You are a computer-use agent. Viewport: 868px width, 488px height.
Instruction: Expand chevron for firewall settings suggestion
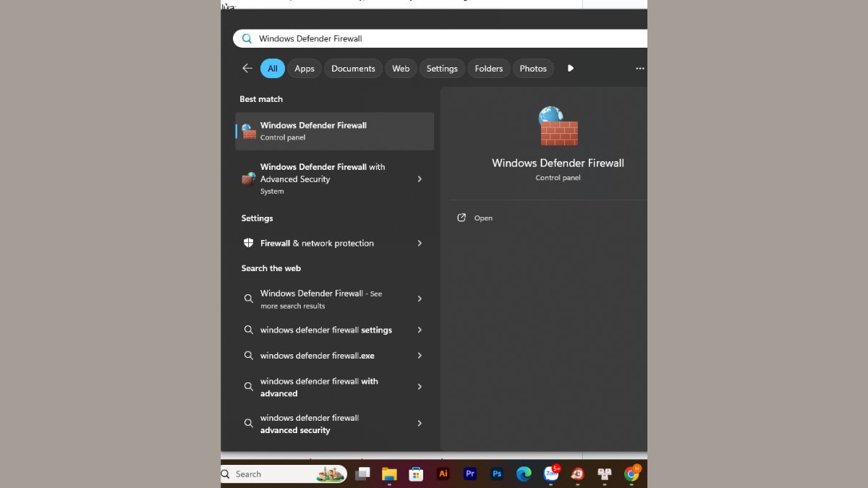pos(420,330)
